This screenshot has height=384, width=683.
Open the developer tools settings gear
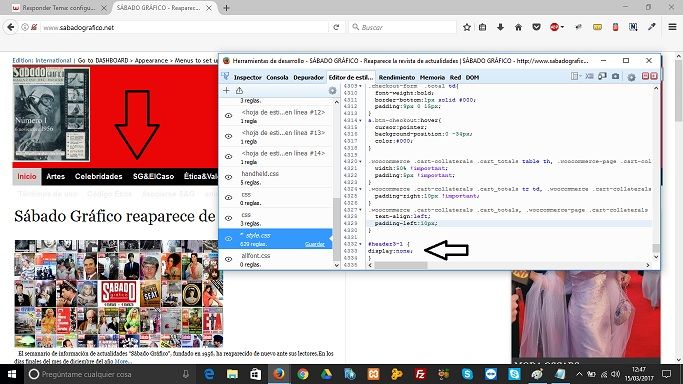(631, 77)
